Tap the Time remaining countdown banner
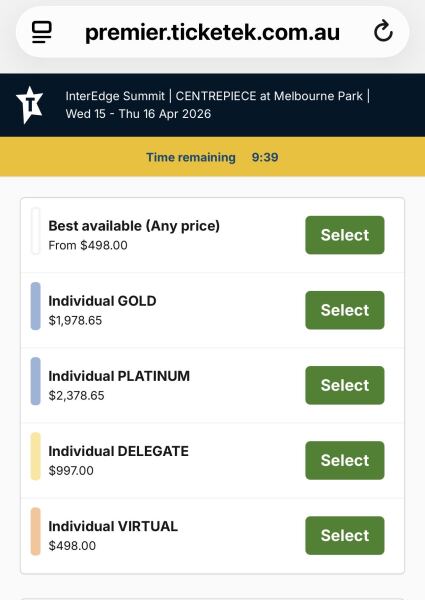 click(212, 157)
